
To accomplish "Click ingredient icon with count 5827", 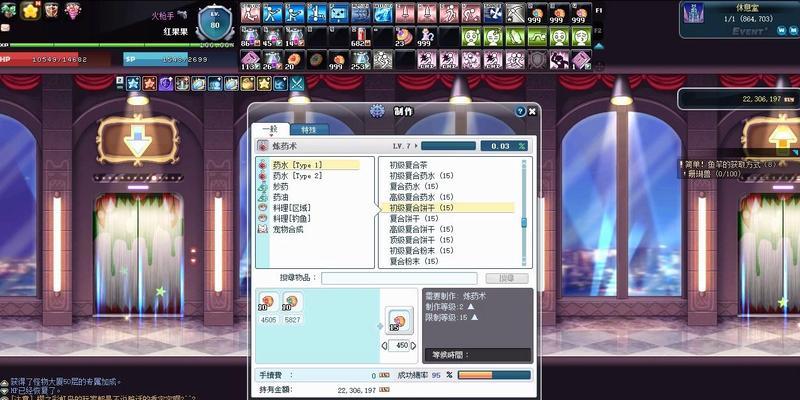I will coord(292,302).
